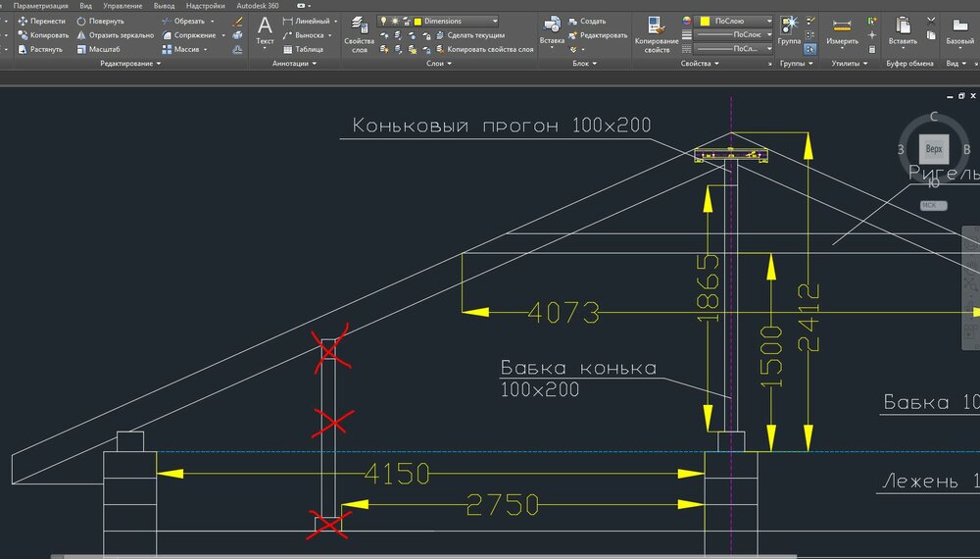Viewport: 980px width, 559px height.
Task: Click the МСК coordinate system button
Action: coord(930,206)
